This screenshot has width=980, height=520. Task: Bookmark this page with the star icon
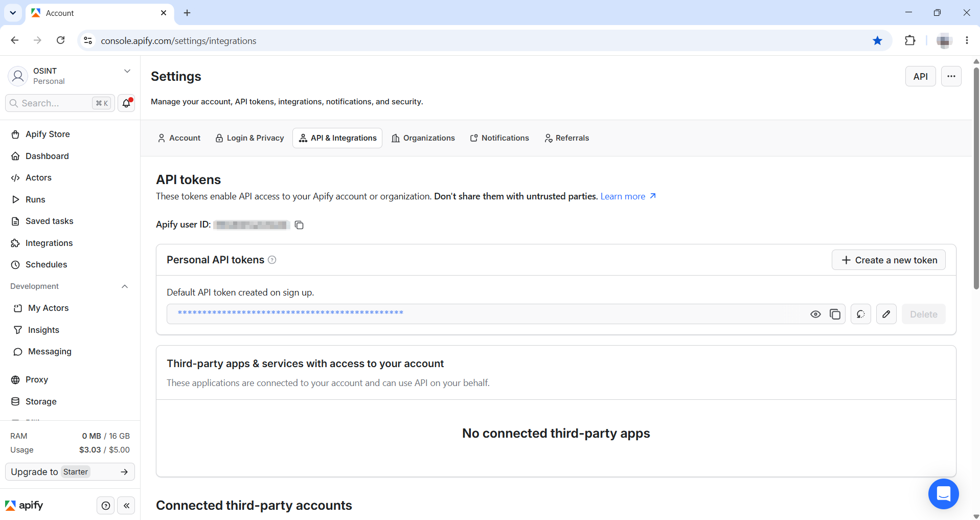pyautogui.click(x=877, y=40)
